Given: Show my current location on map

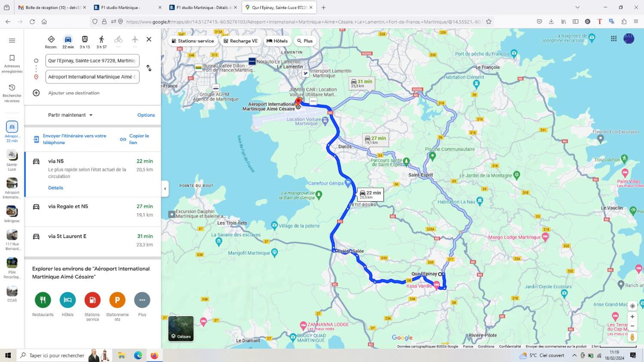Looking at the screenshot, I should [632, 306].
